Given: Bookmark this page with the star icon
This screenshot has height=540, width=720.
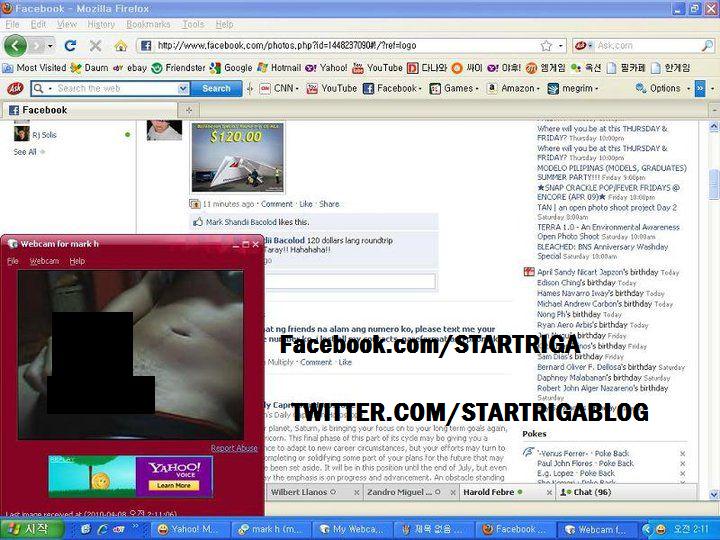Looking at the screenshot, I should (546, 45).
